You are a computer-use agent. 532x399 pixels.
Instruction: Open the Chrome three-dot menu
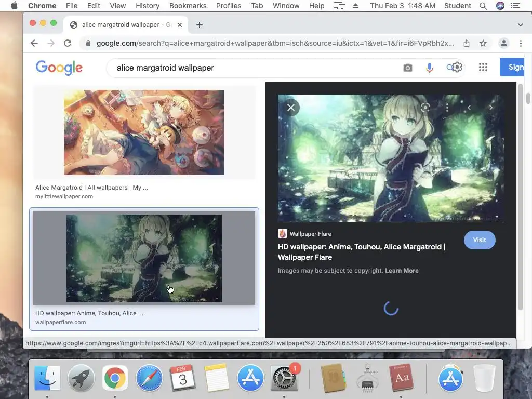tap(521, 43)
